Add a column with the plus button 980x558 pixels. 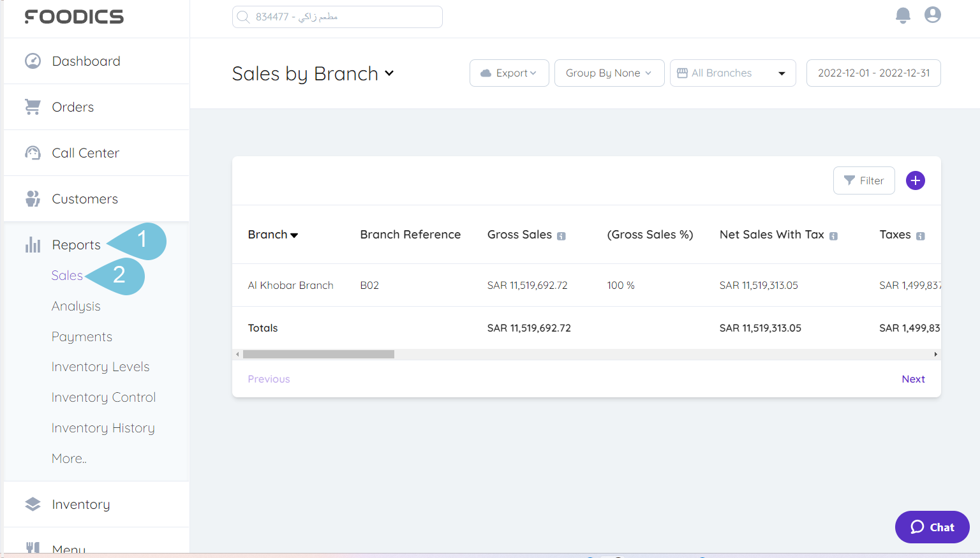(916, 180)
